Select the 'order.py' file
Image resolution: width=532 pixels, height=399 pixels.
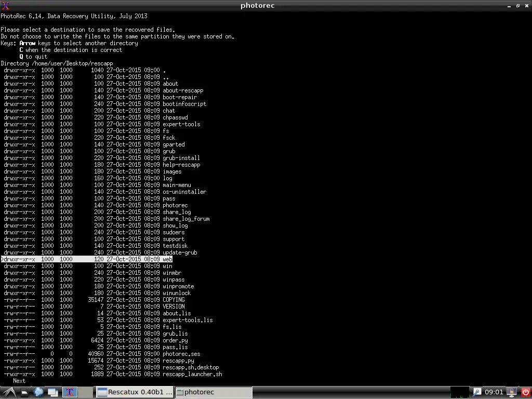96,340
